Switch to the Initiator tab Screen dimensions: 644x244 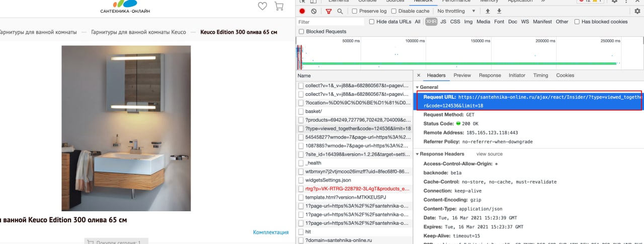[517, 75]
